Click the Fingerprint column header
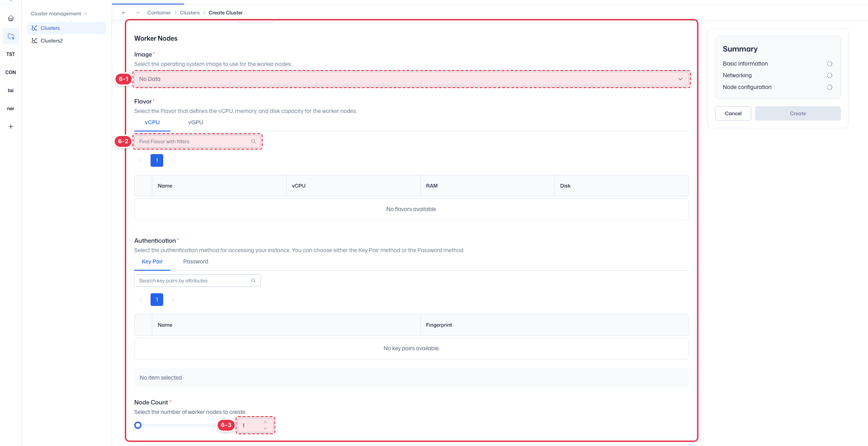868x446 pixels. [x=554, y=325]
